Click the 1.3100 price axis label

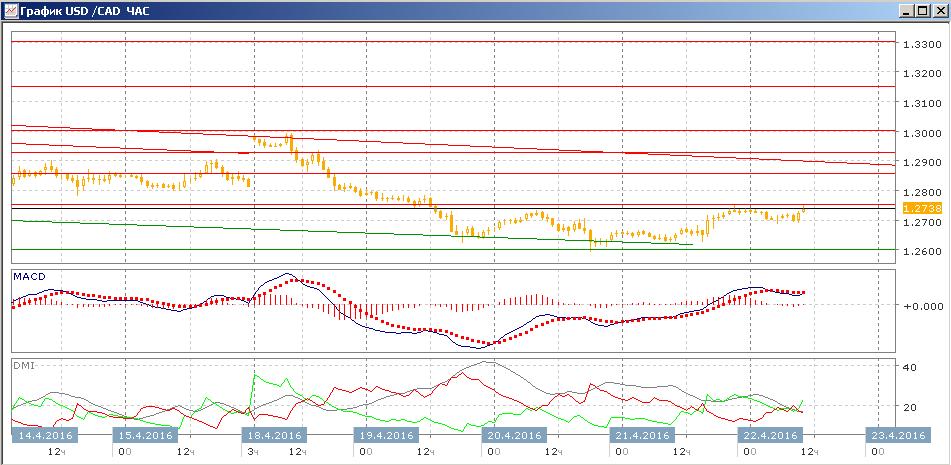pos(921,104)
